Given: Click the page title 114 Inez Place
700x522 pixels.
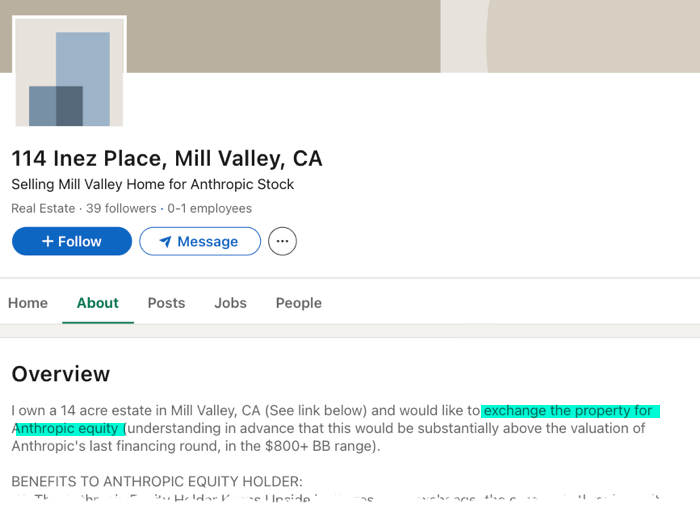Looking at the screenshot, I should pyautogui.click(x=167, y=158).
